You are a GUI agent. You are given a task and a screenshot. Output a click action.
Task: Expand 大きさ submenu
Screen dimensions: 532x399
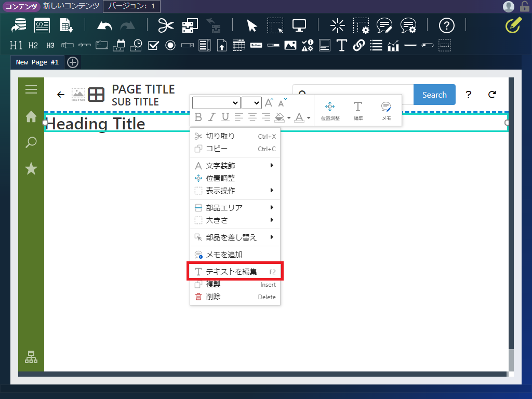coord(235,220)
